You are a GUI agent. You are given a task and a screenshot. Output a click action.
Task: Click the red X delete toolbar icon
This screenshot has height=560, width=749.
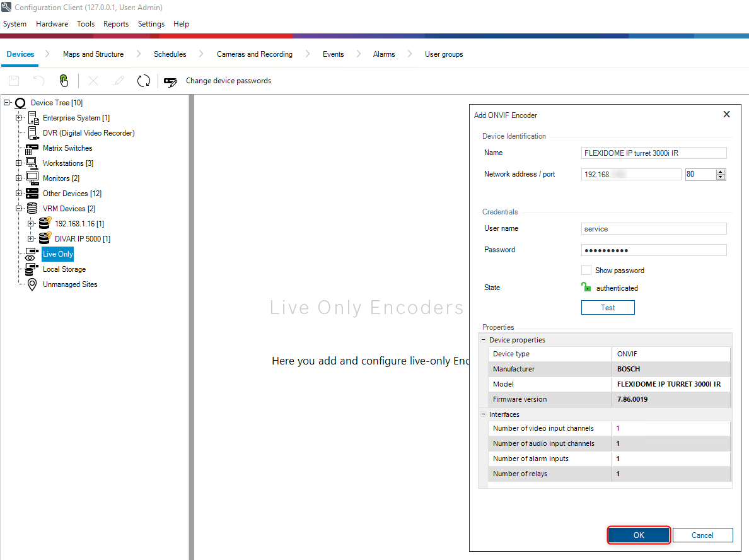point(93,81)
